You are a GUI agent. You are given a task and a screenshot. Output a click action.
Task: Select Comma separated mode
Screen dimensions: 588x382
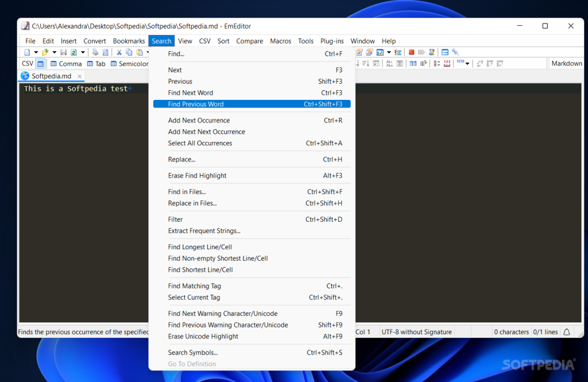(x=66, y=64)
